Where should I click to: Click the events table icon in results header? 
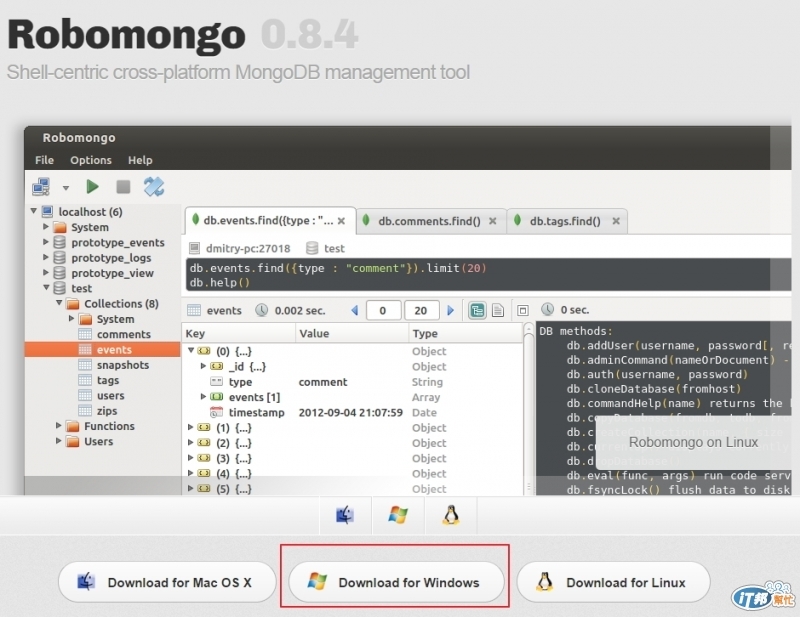[x=194, y=310]
